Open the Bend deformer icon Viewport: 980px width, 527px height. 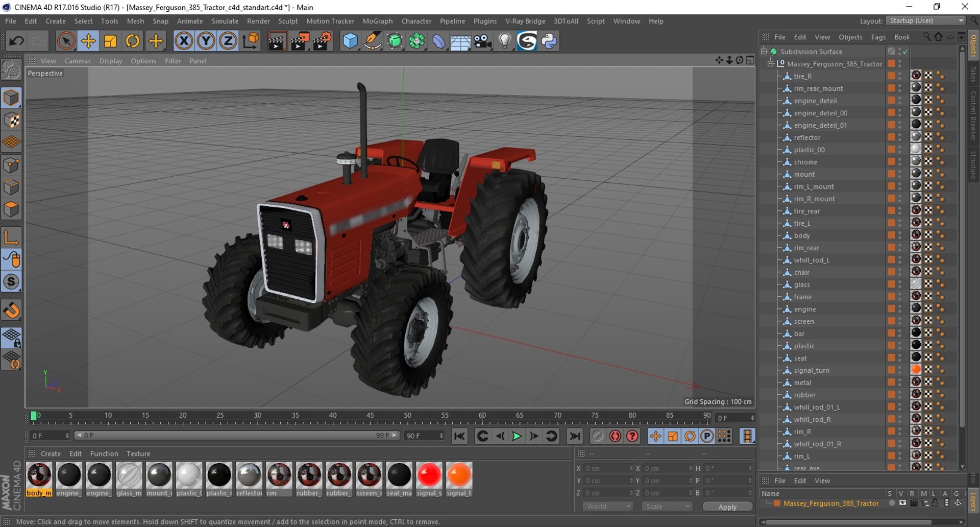(438, 41)
